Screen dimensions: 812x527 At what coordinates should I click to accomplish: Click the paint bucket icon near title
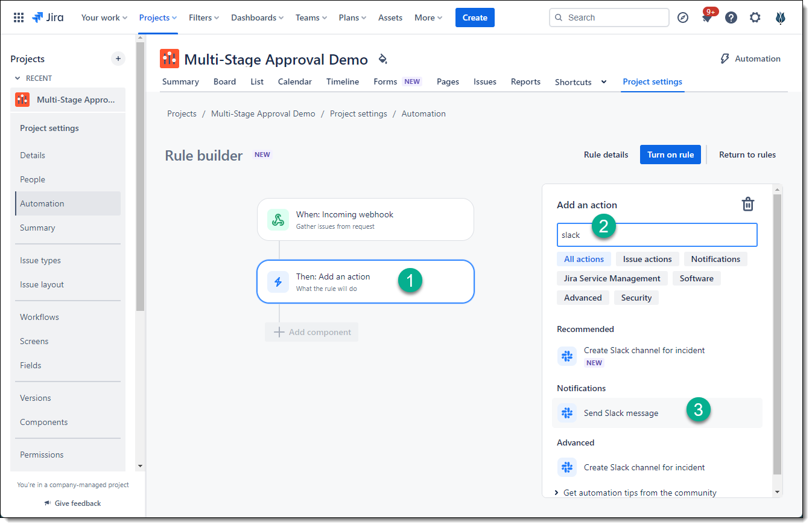382,59
